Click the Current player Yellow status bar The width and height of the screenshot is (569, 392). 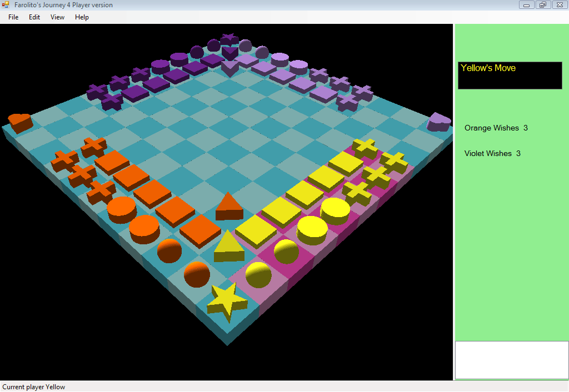[34, 387]
